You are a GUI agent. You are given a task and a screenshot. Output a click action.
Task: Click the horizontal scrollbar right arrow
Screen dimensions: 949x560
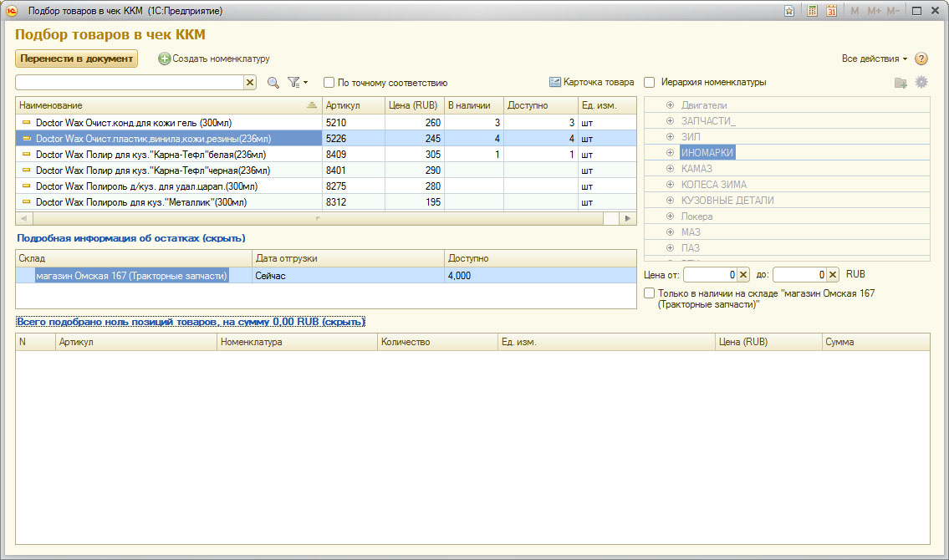(x=628, y=218)
